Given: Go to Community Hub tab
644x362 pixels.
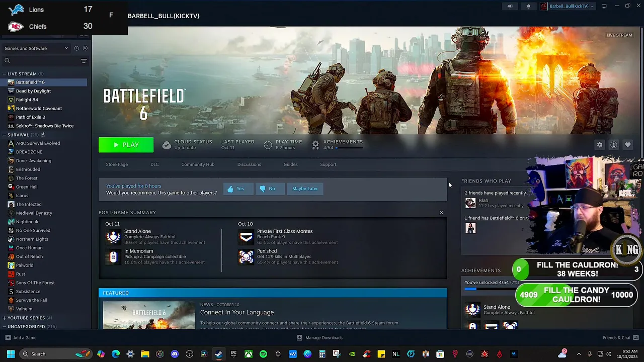Looking at the screenshot, I should pos(198,164).
